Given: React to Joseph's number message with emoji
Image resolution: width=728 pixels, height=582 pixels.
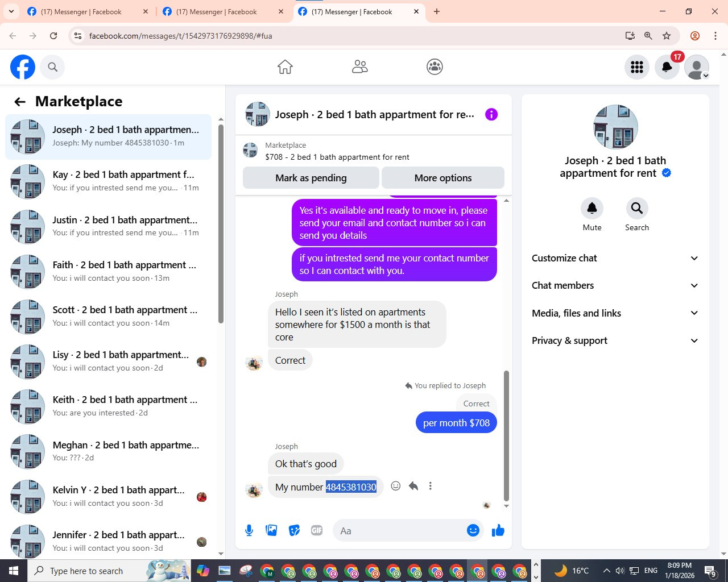Looking at the screenshot, I should point(396,486).
